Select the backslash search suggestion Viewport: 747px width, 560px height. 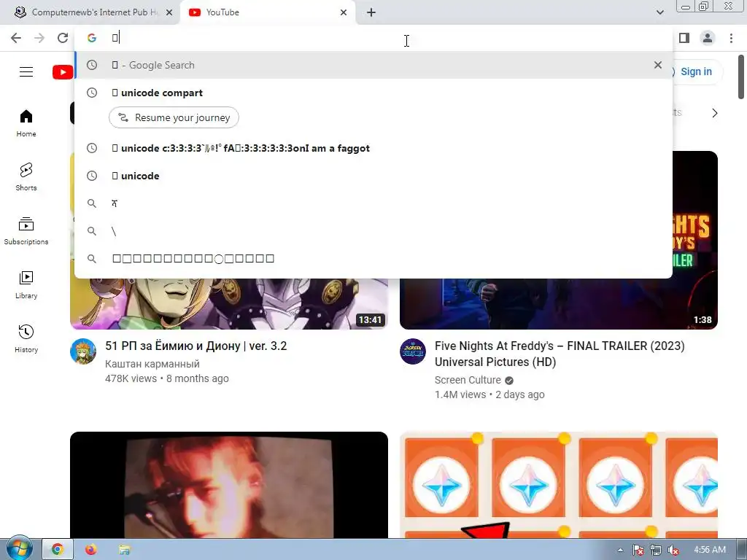[x=373, y=231]
